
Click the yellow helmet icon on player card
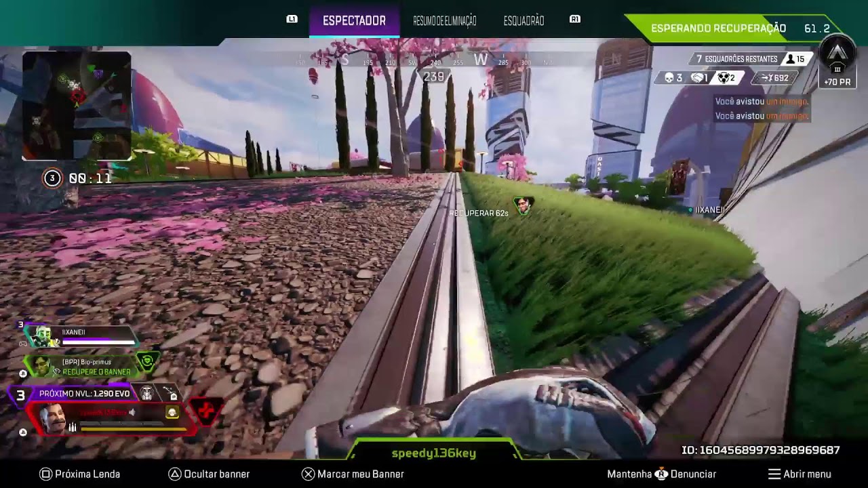(172, 412)
